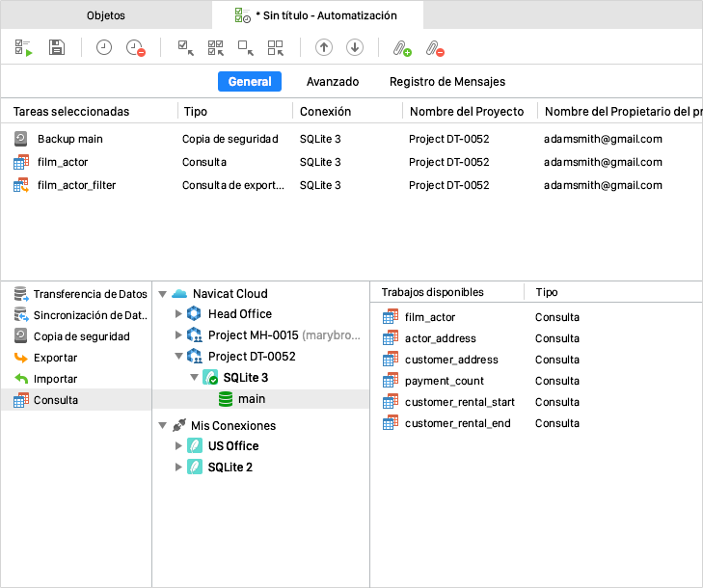Open the Registro de Mensajes tab
Viewport: 703px width, 588px height.
pos(447,82)
